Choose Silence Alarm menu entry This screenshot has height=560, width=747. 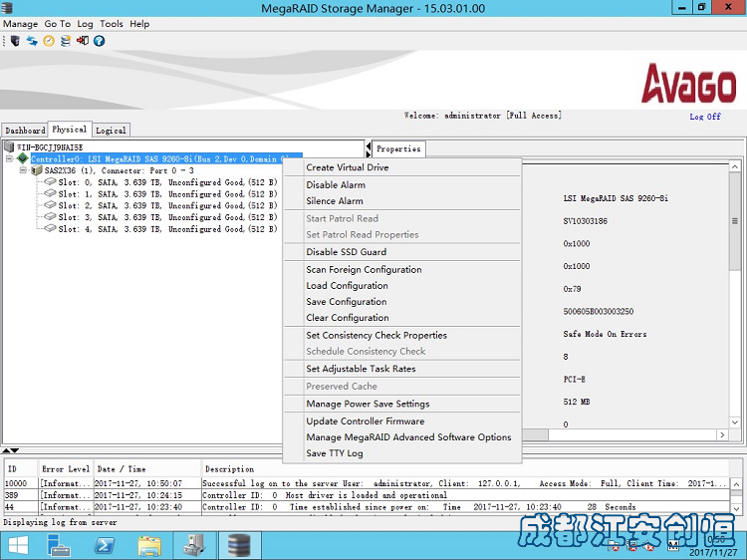[402, 201]
